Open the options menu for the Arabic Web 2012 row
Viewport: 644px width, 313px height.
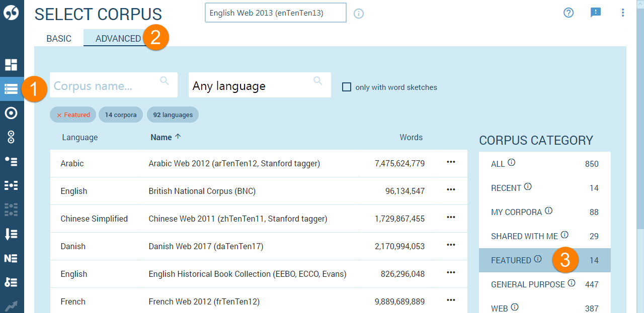click(x=451, y=162)
